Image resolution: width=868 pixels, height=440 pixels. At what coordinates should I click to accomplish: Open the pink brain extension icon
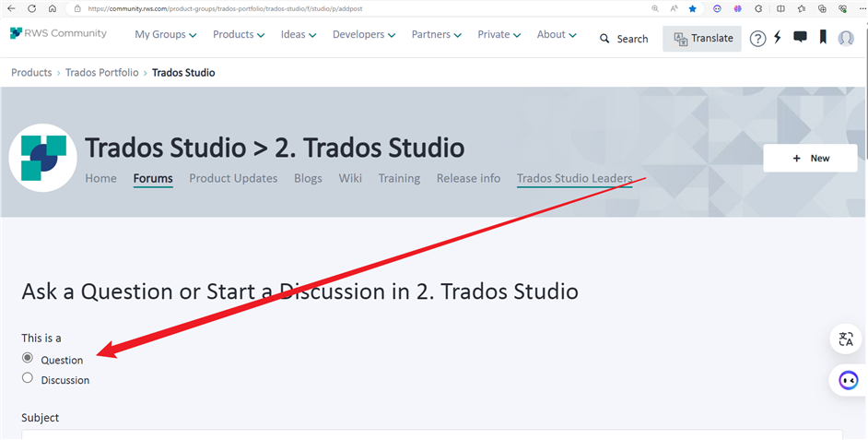click(737, 8)
